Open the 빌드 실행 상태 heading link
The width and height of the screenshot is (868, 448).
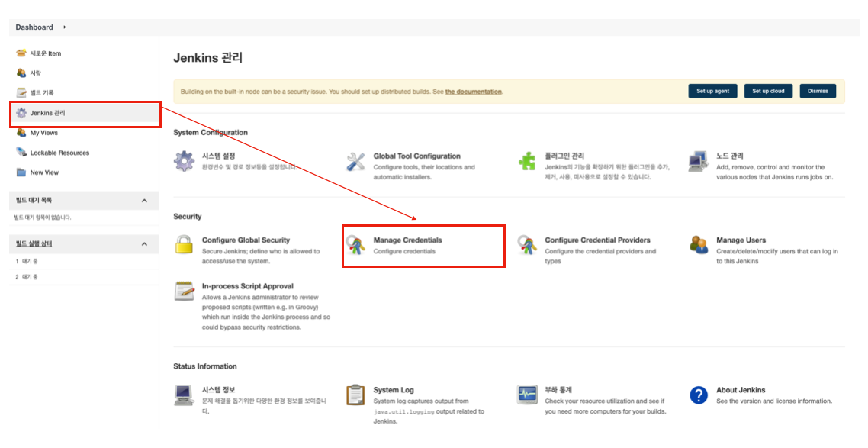[x=34, y=243]
